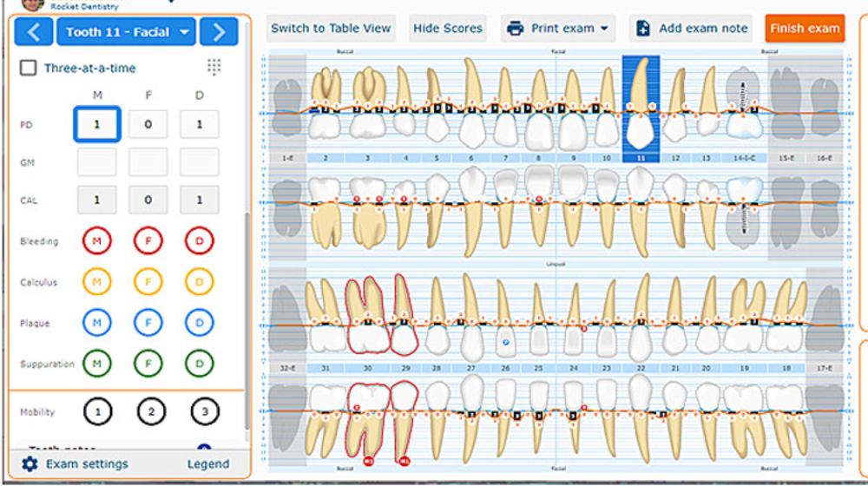Enable the Three-at-a-time checkbox
Image resolution: width=868 pixels, height=486 pixels.
point(29,68)
